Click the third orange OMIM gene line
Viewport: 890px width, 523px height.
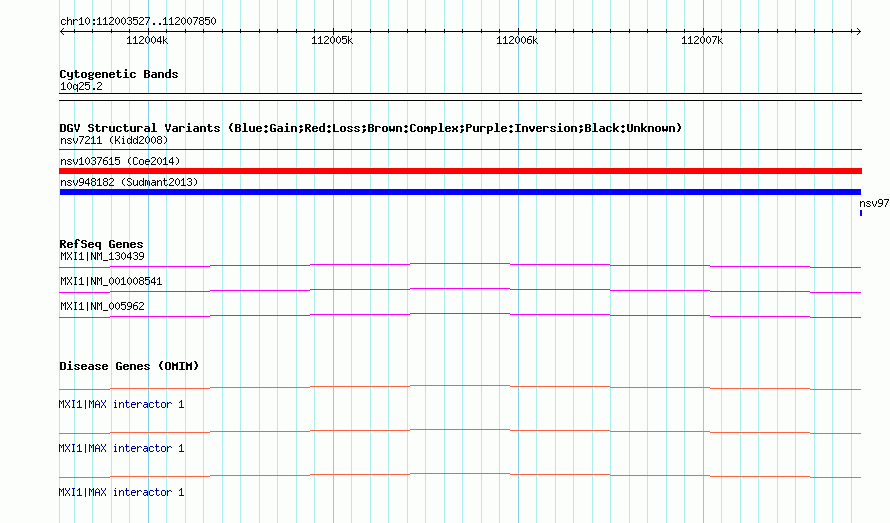[x=460, y=475]
